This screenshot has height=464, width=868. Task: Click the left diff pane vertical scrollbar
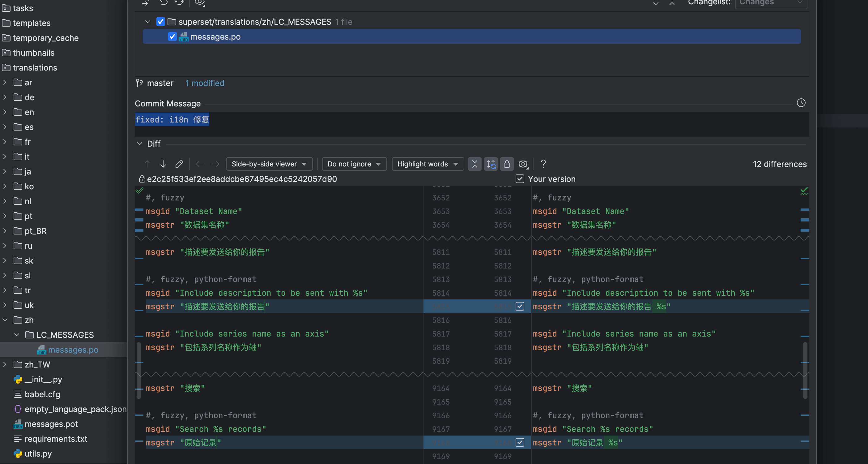(x=138, y=371)
